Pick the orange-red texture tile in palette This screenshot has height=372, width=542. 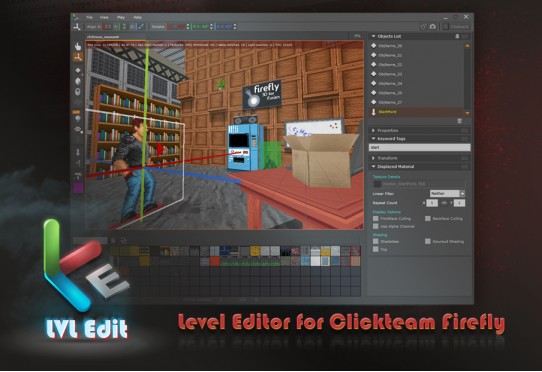point(215,261)
